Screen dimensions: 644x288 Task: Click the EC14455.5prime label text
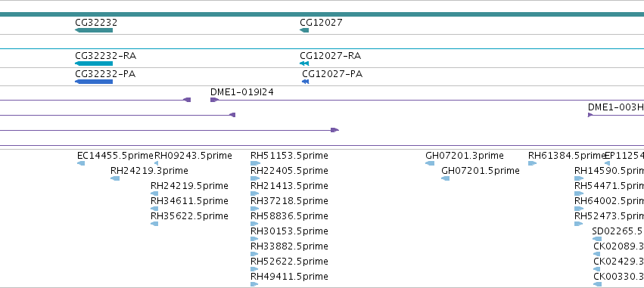[x=115, y=156]
